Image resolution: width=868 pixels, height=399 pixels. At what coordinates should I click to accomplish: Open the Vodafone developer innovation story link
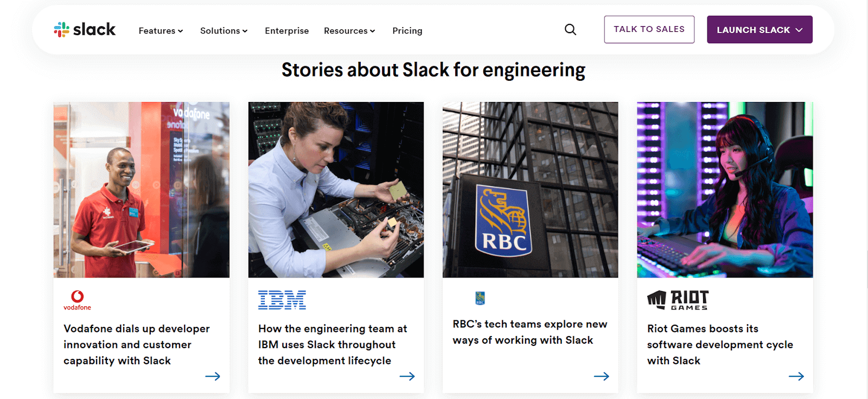pos(136,344)
